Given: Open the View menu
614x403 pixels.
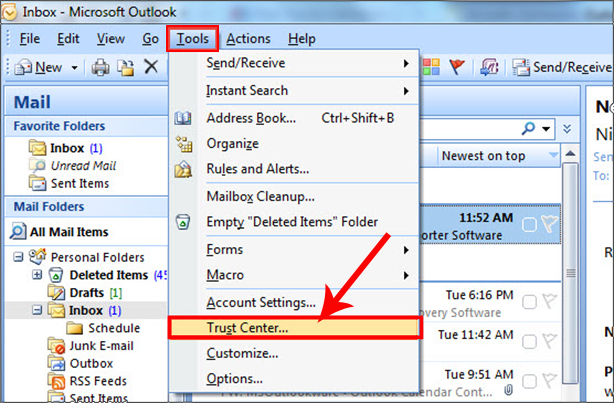Looking at the screenshot, I should [111, 39].
